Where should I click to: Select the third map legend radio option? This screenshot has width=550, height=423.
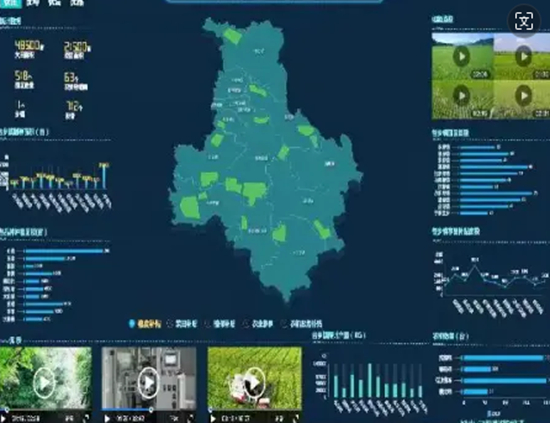point(208,324)
